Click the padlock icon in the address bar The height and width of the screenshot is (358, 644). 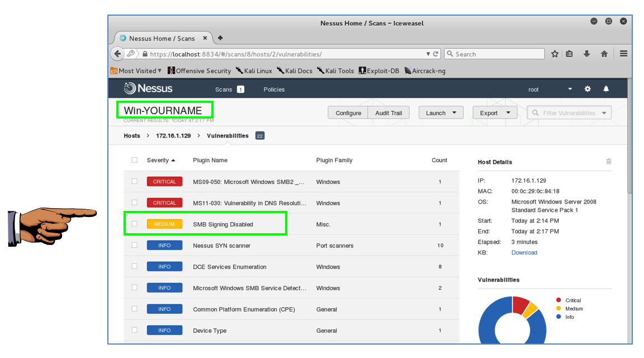145,54
